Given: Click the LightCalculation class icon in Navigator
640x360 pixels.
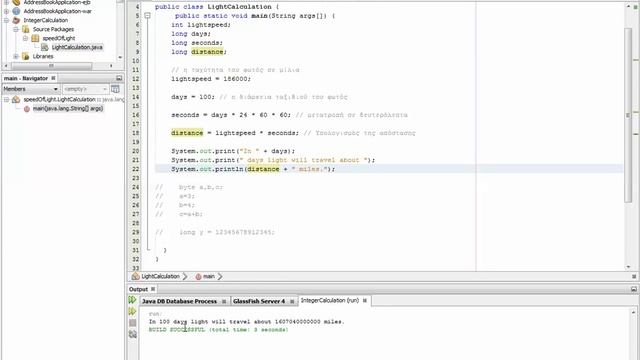Looking at the screenshot, I should [x=16, y=99].
